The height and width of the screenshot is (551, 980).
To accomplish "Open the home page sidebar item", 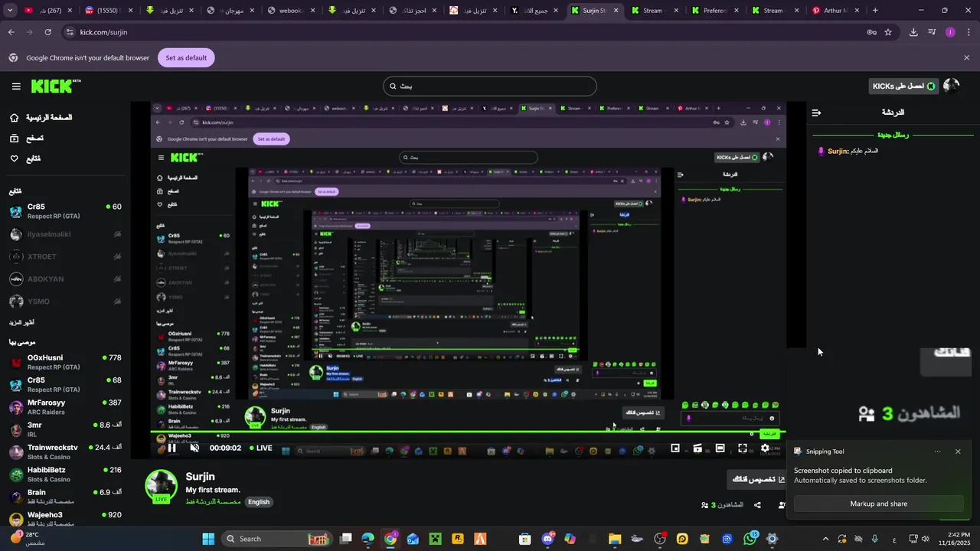I will (41, 118).
